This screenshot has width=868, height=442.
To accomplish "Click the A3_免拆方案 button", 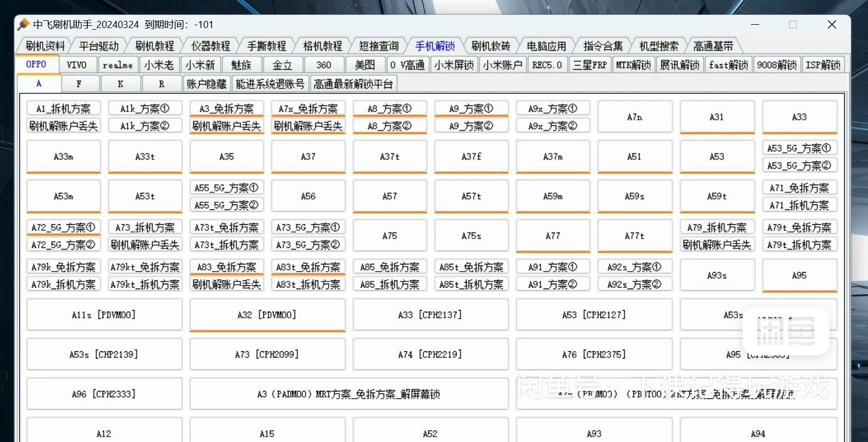I will tap(226, 109).
